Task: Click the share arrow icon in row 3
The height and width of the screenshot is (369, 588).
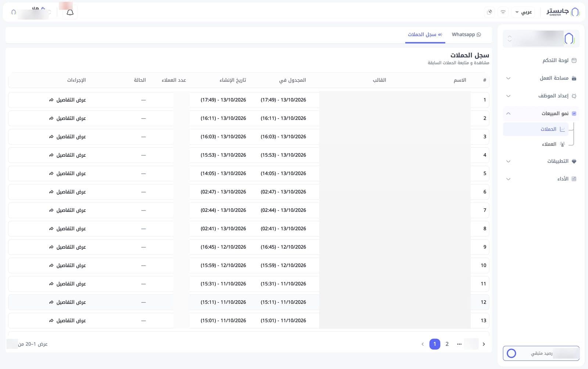Action: click(x=51, y=136)
